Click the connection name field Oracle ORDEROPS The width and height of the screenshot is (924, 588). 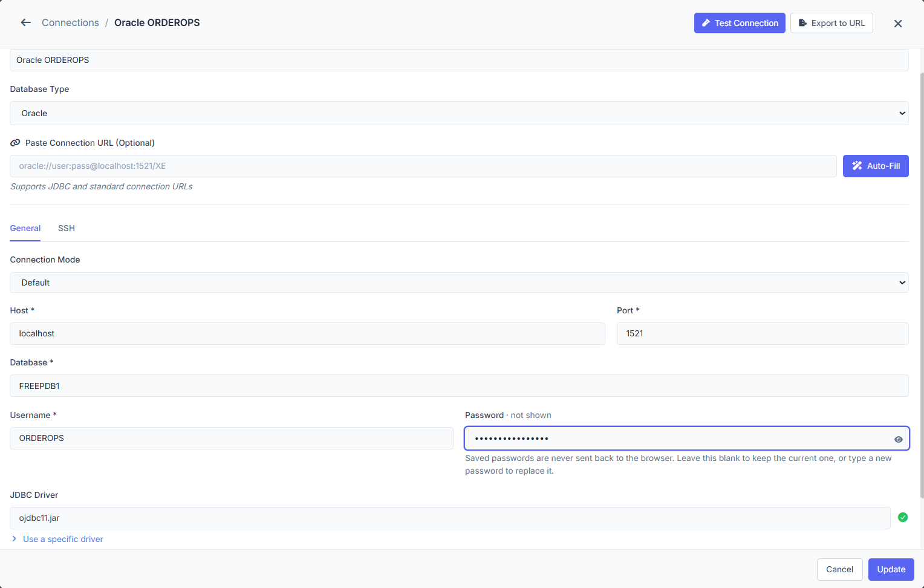point(459,60)
